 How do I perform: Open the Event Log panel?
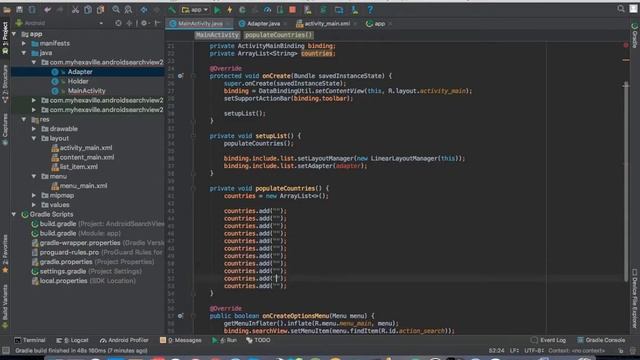[x=549, y=340]
